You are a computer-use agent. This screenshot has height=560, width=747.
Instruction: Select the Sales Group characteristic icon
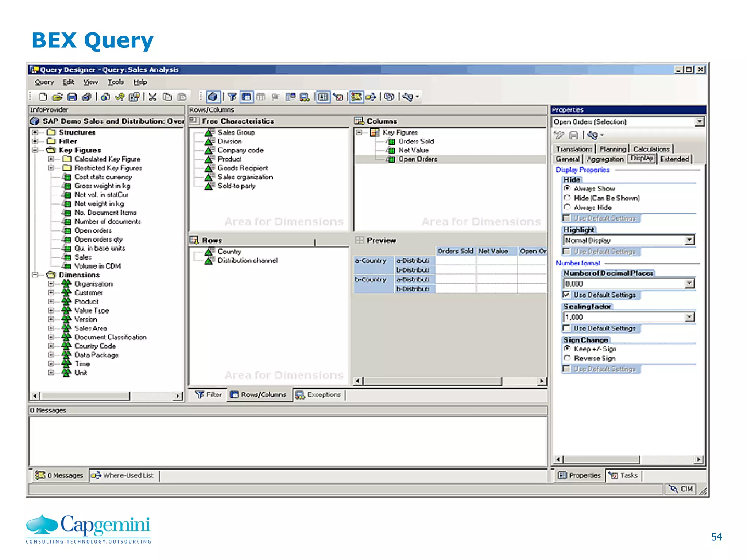209,132
